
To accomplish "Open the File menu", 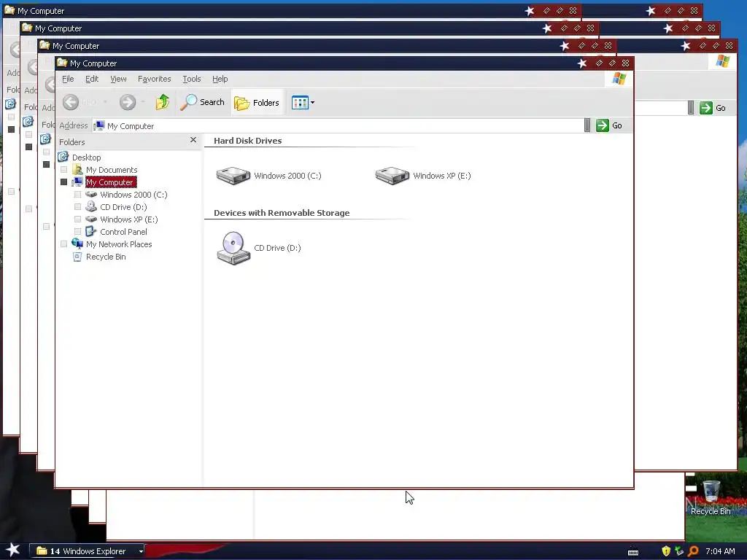I will pyautogui.click(x=68, y=79).
